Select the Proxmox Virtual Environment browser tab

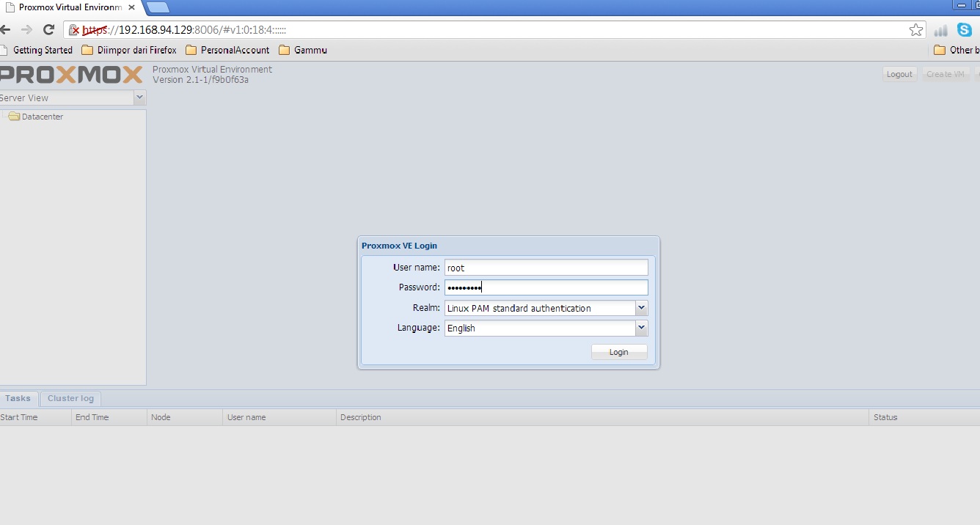[x=70, y=7]
